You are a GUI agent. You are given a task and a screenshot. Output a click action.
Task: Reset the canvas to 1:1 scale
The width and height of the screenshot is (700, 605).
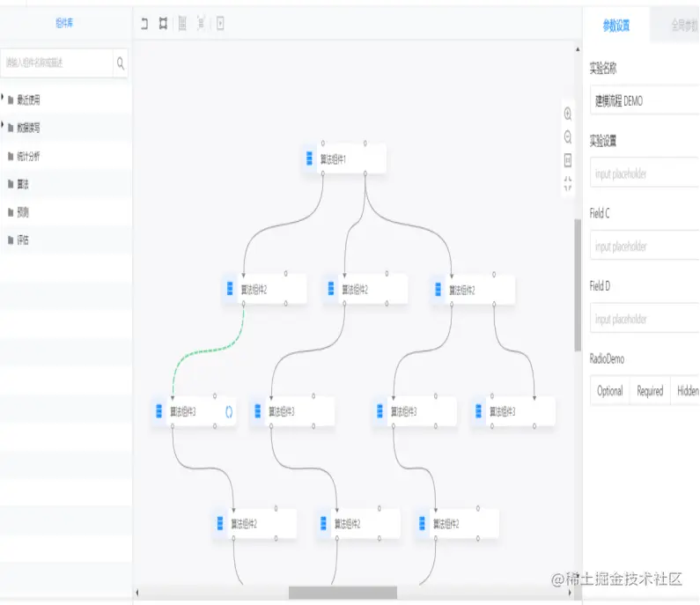pos(568,160)
